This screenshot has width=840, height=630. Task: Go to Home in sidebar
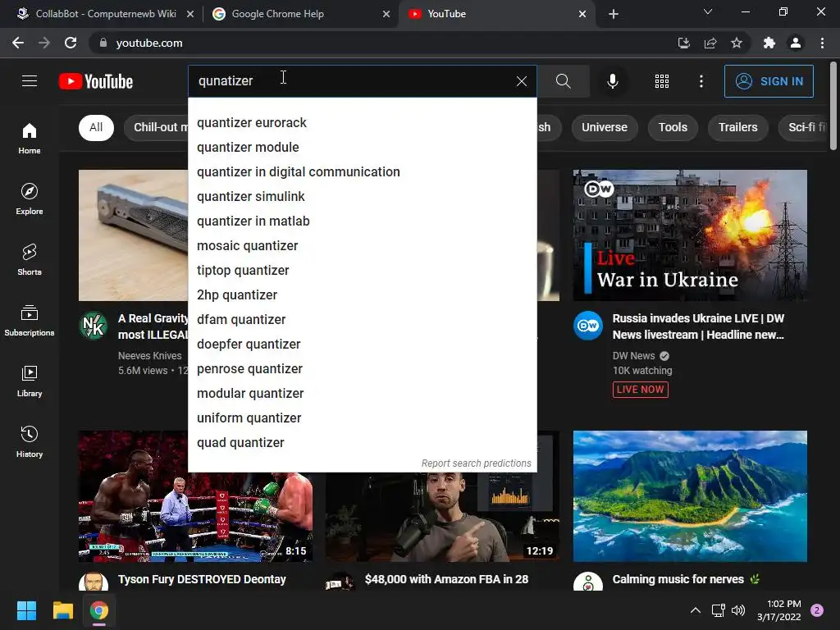(x=30, y=138)
